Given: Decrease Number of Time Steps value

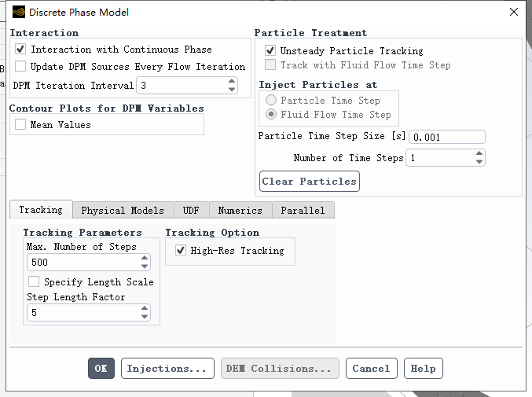Looking at the screenshot, I should pyautogui.click(x=479, y=162).
